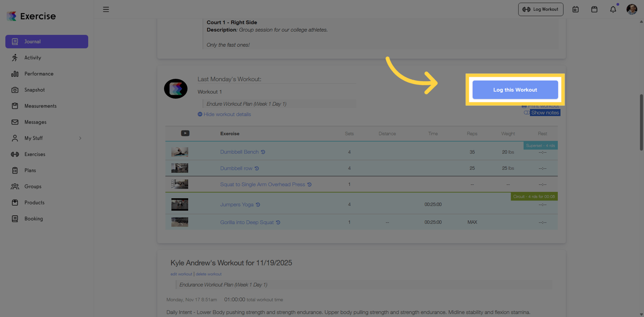Open the calendar-with-dot icon in top bar
Image resolution: width=644 pixels, height=317 pixels.
click(x=575, y=9)
